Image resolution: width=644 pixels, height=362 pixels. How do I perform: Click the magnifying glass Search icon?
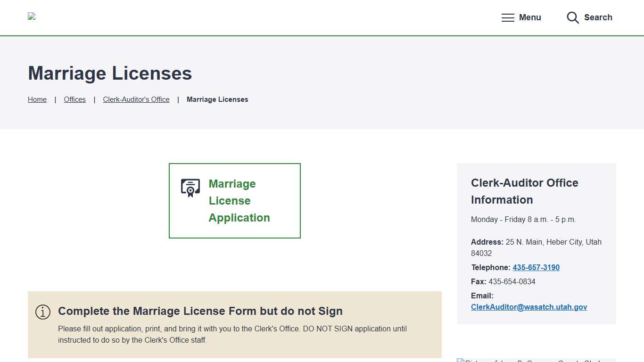pos(572,17)
